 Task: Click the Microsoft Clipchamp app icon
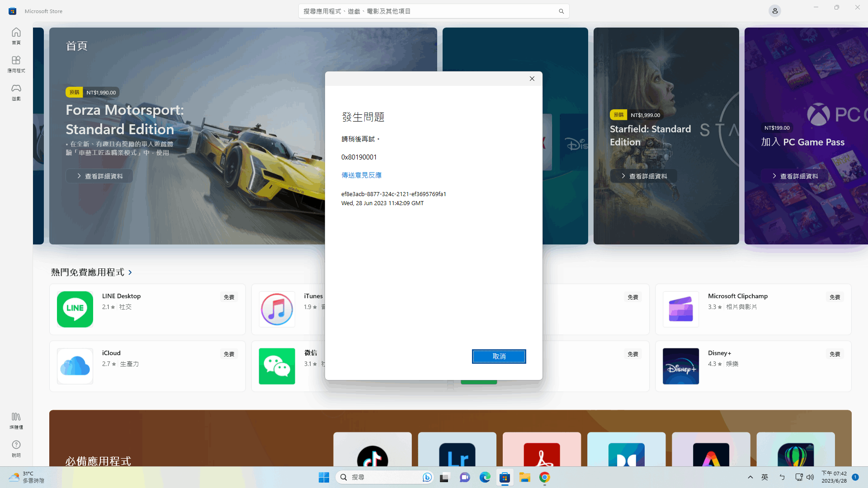[x=681, y=309]
